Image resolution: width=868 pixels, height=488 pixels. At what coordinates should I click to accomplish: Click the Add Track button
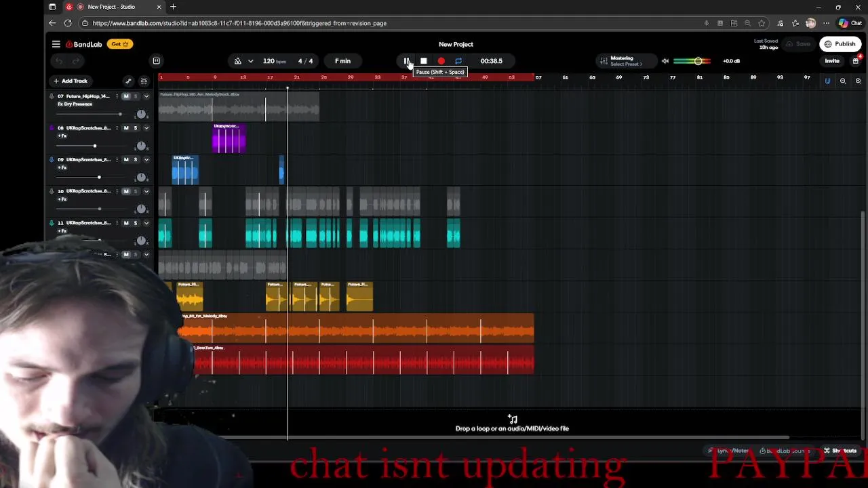tap(71, 81)
